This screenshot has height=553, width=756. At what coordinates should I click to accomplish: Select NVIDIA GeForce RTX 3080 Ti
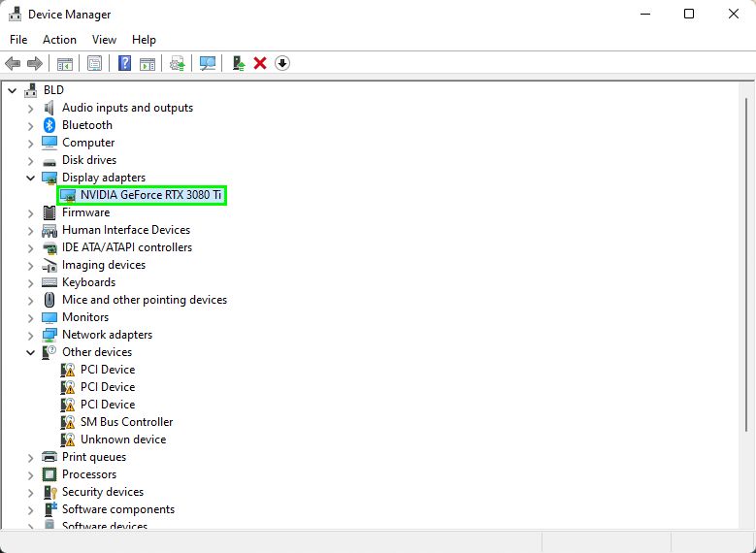click(151, 195)
